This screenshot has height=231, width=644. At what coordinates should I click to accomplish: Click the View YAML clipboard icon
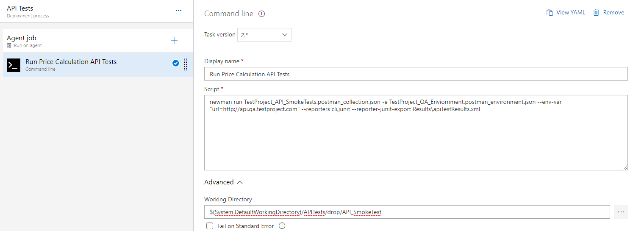tap(550, 12)
